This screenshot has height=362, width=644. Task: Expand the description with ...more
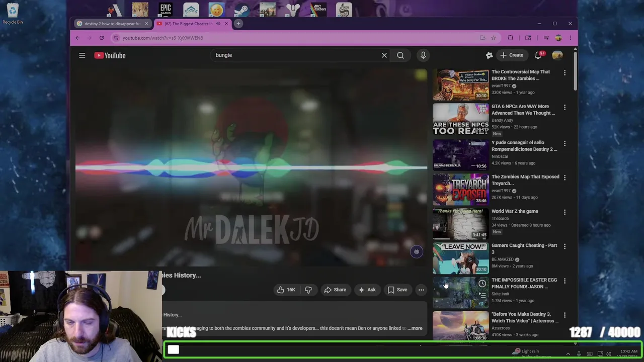click(x=416, y=328)
